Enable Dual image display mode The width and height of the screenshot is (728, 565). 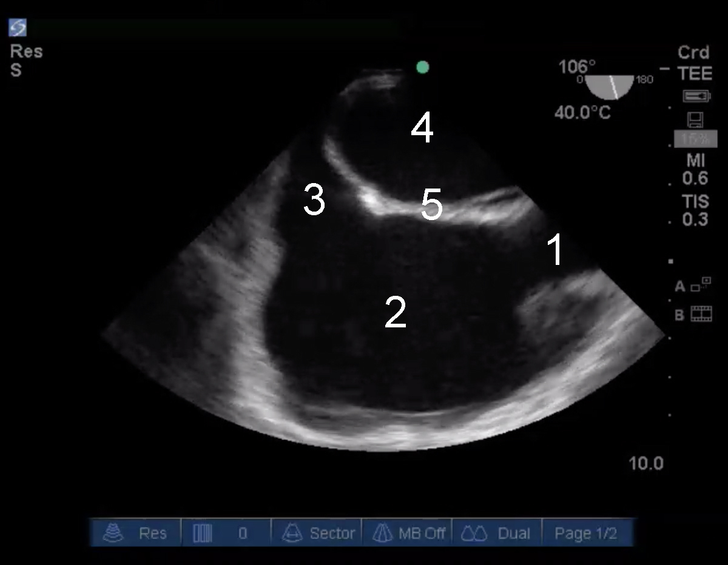[497, 533]
